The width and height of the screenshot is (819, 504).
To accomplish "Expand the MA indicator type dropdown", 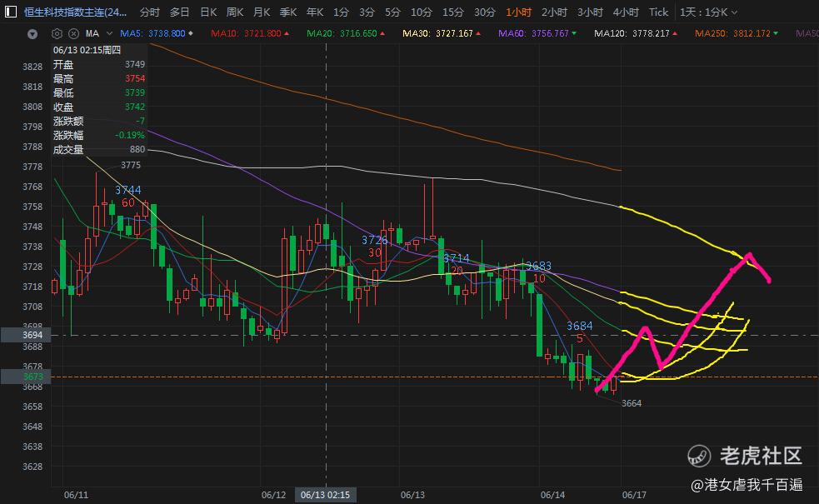I will tap(109, 33).
